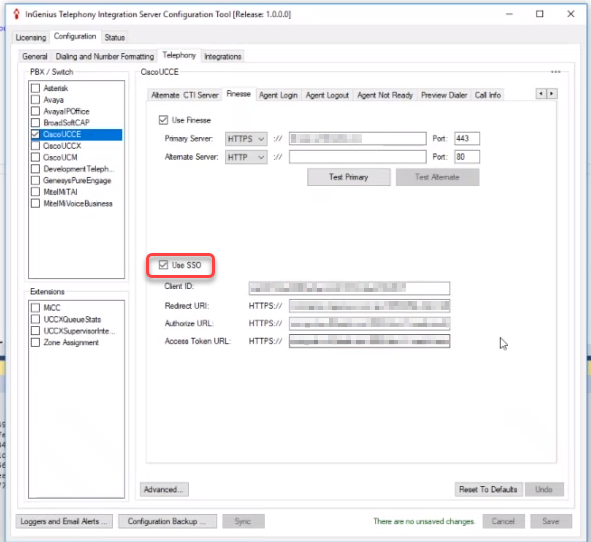Toggle the Avaya PBX checkbox
This screenshot has width=591, height=542.
(x=35, y=100)
